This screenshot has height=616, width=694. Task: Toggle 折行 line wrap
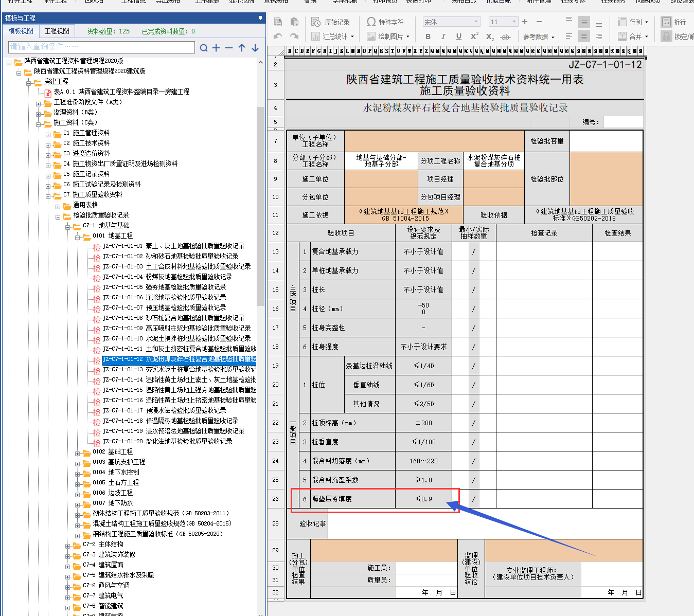[x=674, y=22]
